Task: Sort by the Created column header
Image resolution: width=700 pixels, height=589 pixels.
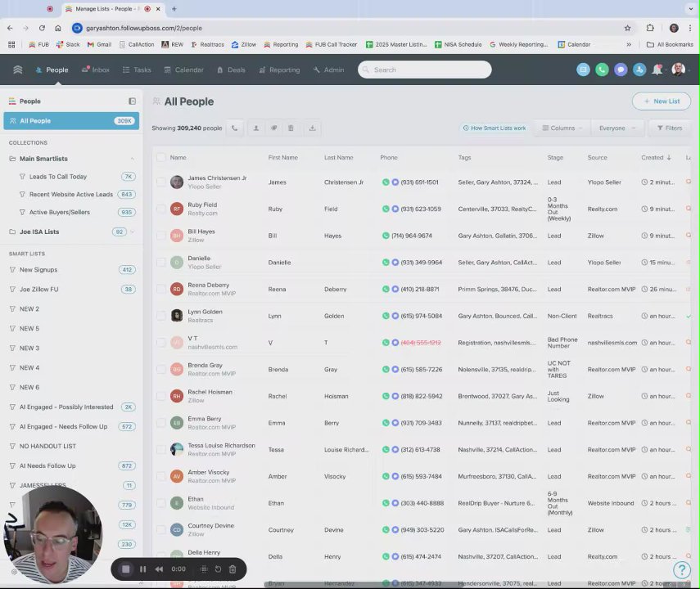Action: (x=656, y=158)
